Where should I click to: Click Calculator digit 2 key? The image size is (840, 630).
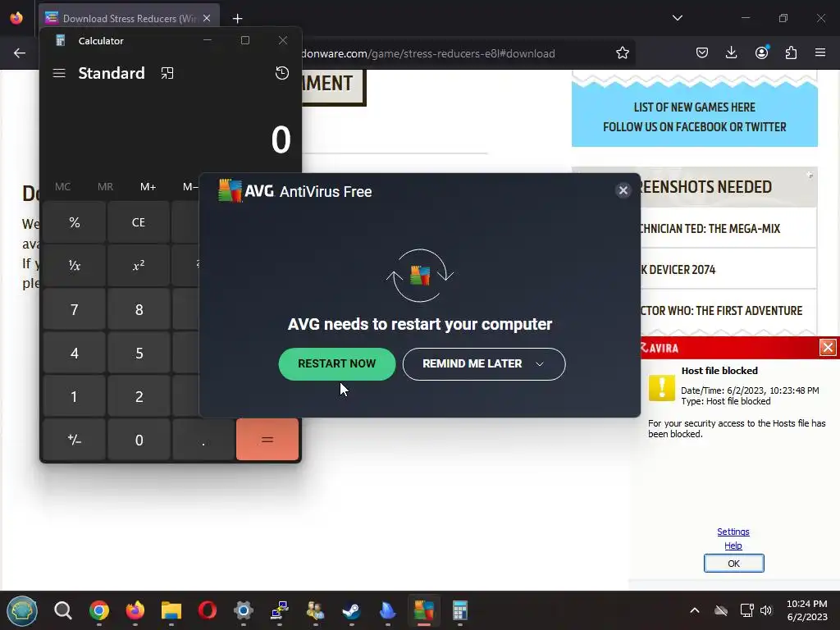point(139,396)
